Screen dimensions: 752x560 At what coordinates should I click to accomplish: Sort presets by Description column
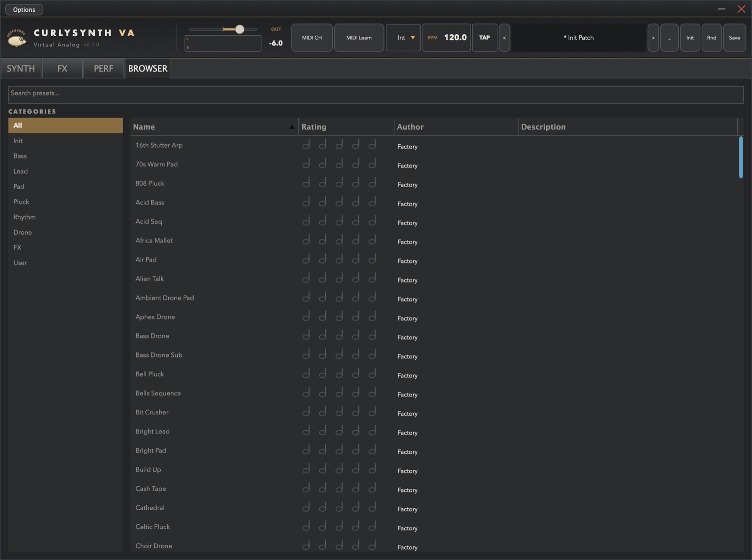pos(628,126)
